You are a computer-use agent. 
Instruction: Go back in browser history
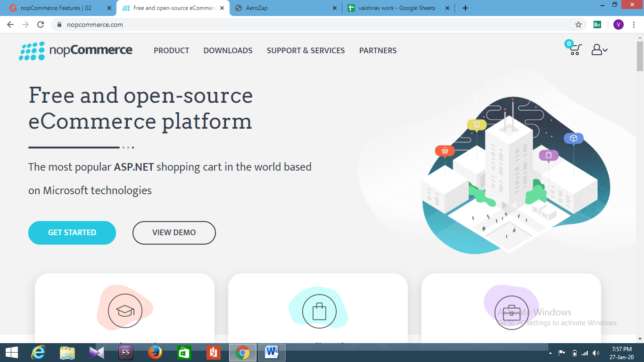(x=10, y=25)
